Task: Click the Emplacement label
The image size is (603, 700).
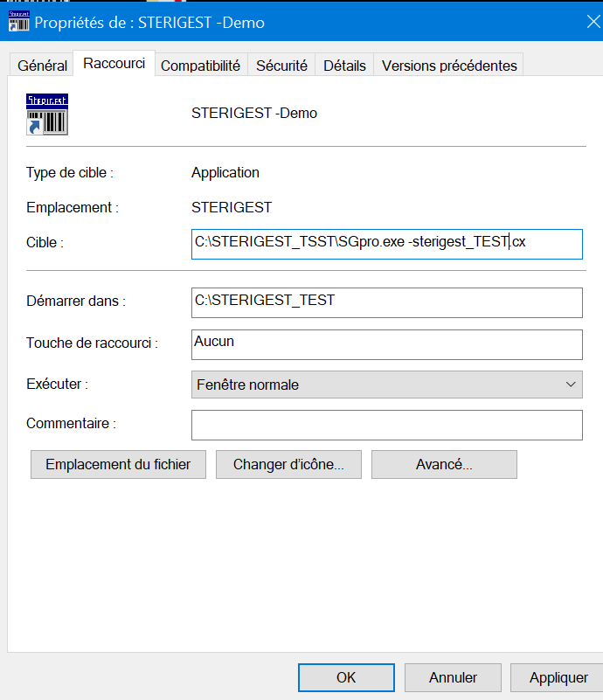Action: [x=73, y=208]
